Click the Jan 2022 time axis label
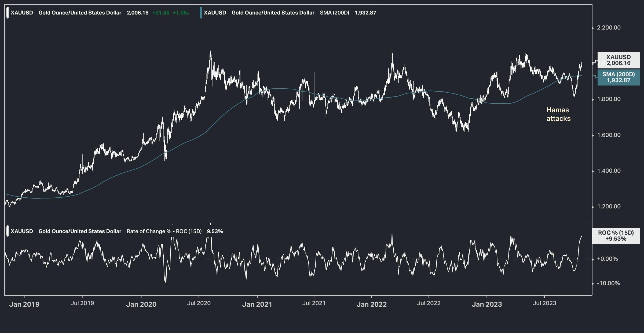Screen dimensions: 644x333 coord(372,304)
